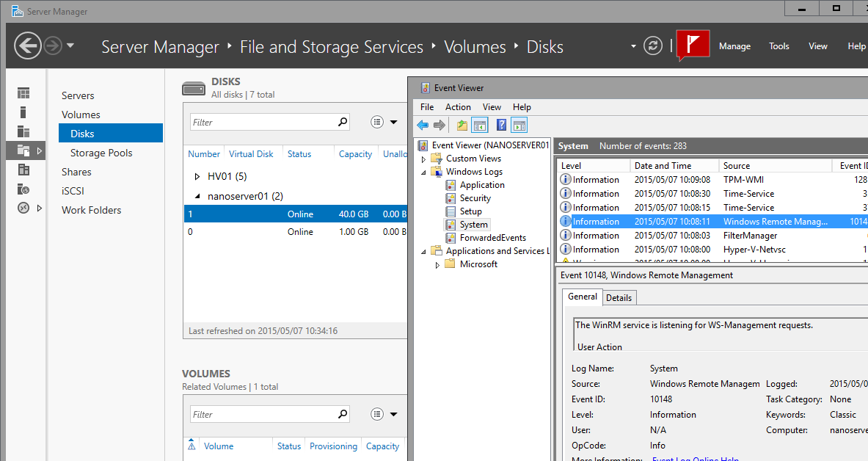Click Event Viewer's blue back arrow
Image resolution: width=868 pixels, height=461 pixels.
coord(423,125)
